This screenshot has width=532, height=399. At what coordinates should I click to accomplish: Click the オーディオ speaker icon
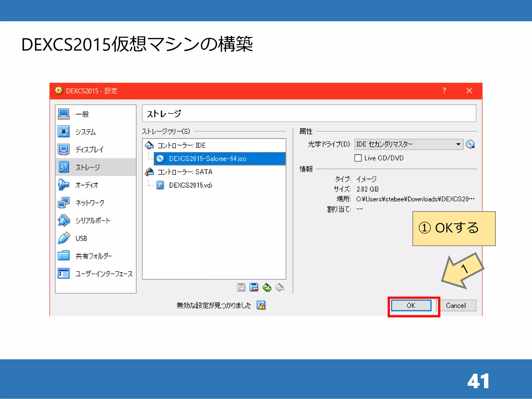tap(64, 185)
